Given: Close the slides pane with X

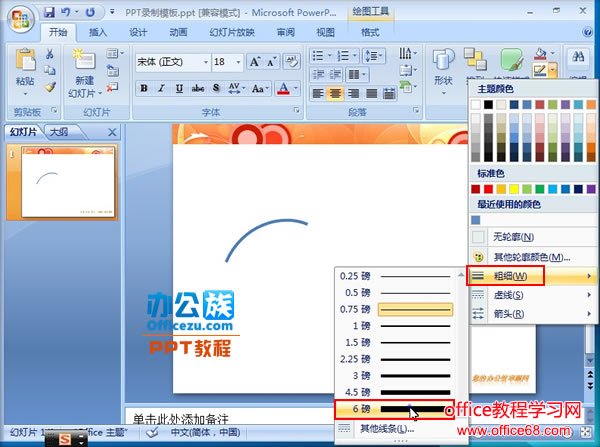Looking at the screenshot, I should point(112,132).
